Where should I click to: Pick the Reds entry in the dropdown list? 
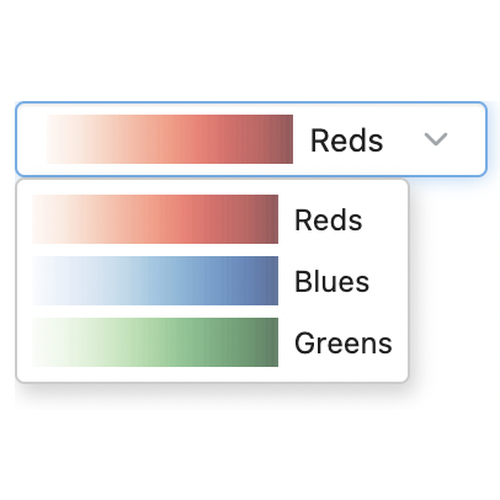click(x=212, y=219)
